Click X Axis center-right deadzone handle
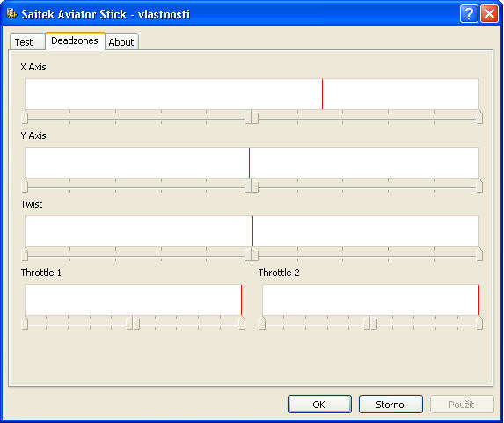Image resolution: width=504 pixels, height=423 pixels. (255, 117)
